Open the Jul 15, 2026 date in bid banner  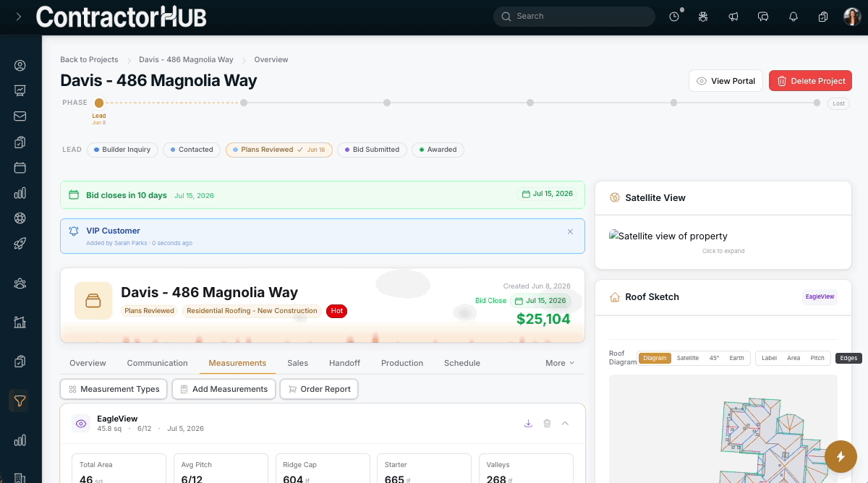point(548,194)
